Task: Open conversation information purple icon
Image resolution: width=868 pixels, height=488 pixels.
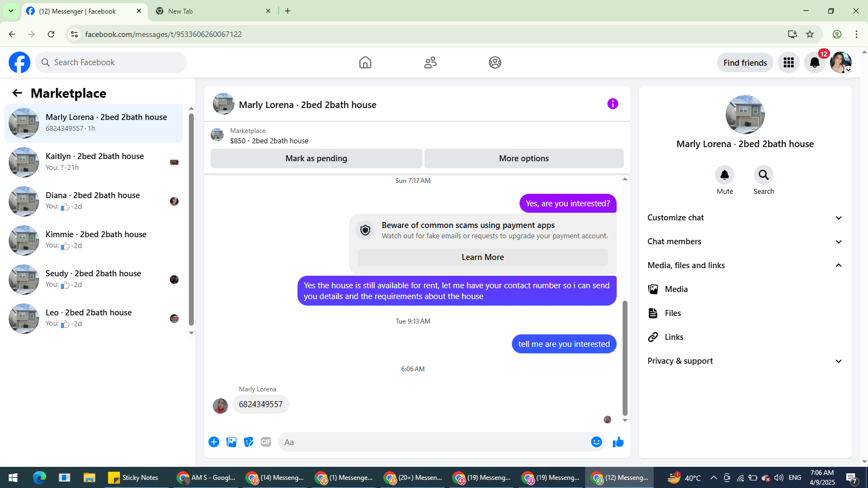Action: click(x=613, y=104)
